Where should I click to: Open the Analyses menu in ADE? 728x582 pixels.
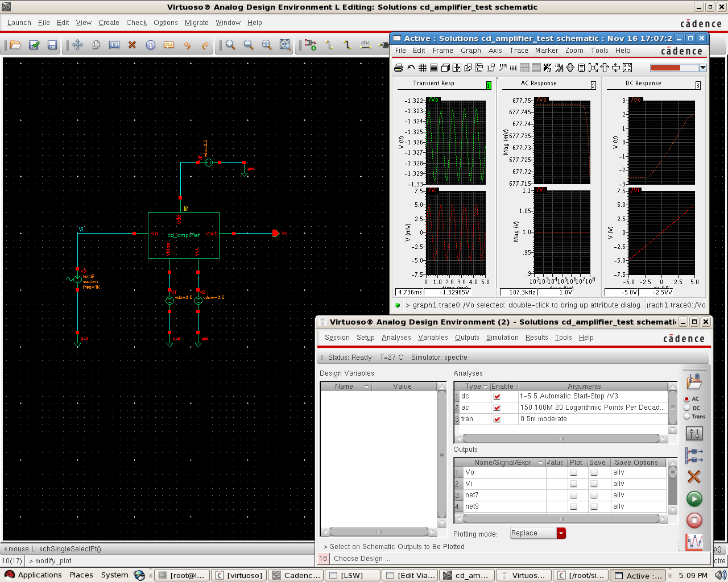[x=396, y=338]
